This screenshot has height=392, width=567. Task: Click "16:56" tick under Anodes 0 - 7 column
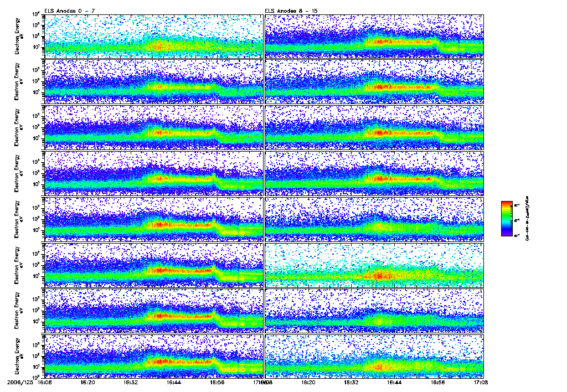217,382
